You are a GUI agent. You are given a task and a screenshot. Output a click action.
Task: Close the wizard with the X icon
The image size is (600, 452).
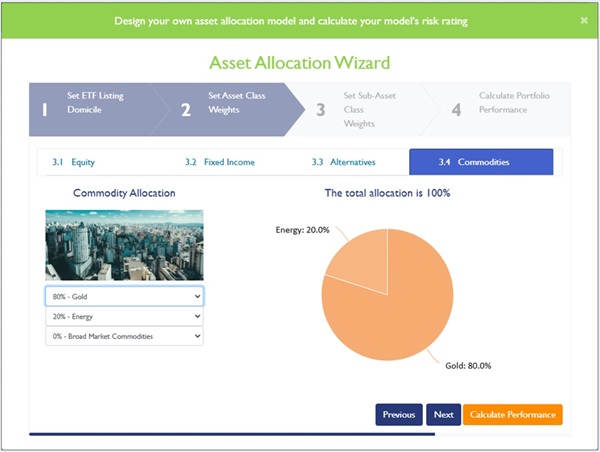click(584, 20)
